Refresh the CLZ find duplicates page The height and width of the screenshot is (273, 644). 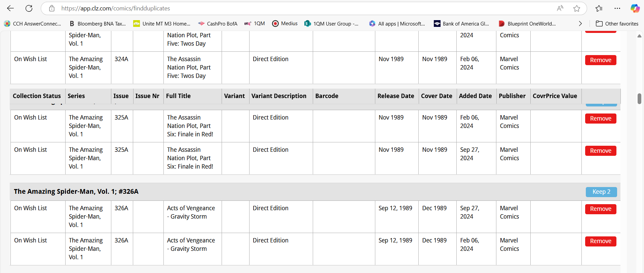point(29,8)
